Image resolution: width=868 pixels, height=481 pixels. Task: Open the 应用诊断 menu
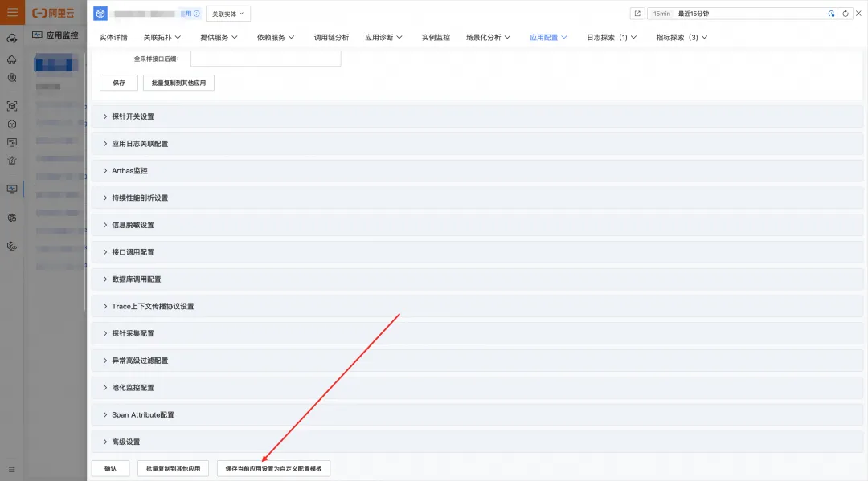pos(383,38)
